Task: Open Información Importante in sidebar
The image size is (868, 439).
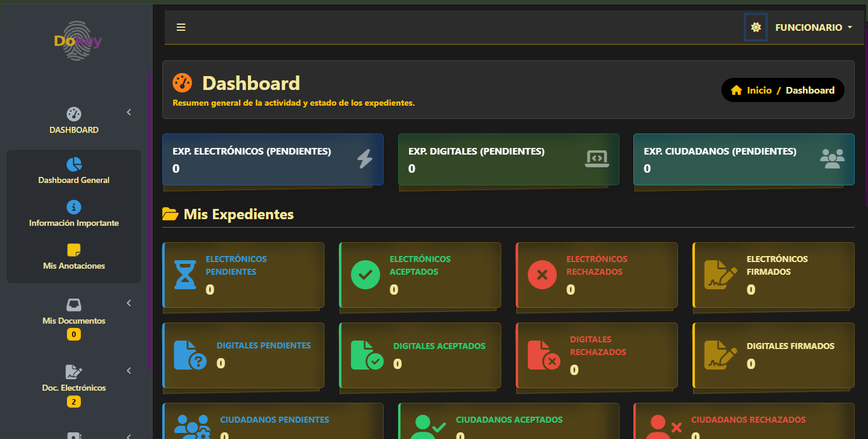Action: [74, 214]
